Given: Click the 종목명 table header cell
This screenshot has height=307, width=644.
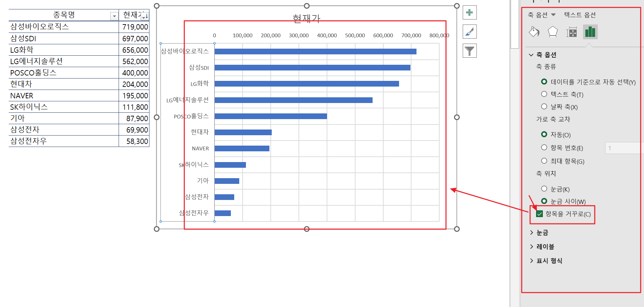Looking at the screenshot, I should tap(64, 15).
